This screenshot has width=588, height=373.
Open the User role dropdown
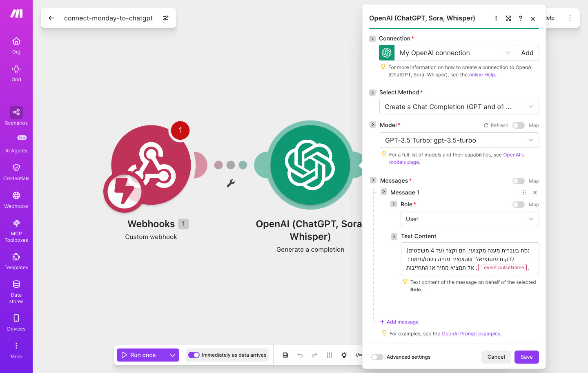click(470, 219)
